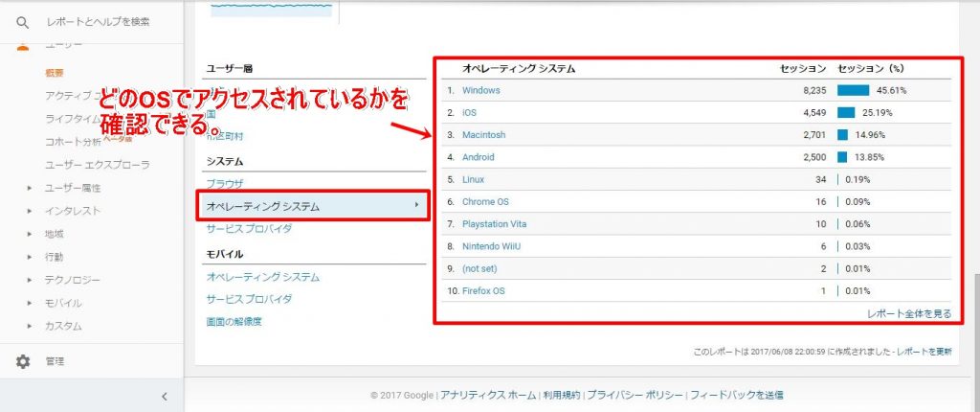This screenshot has height=412, width=980.
Task: Open the Android row link
Action: [479, 157]
